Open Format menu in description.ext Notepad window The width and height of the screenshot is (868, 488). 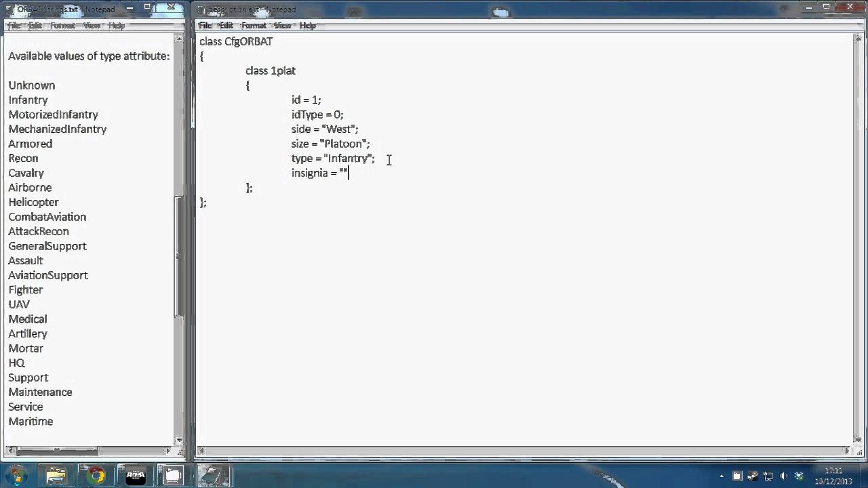[x=254, y=26]
